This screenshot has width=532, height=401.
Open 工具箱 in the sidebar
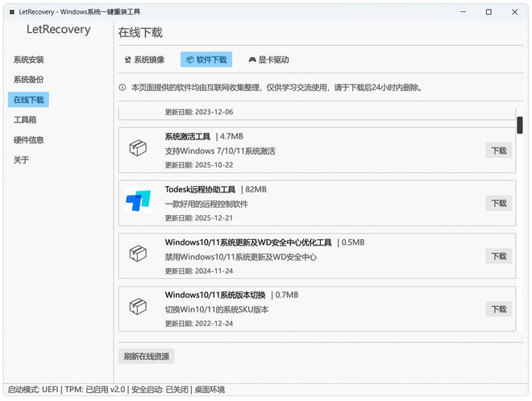coord(25,120)
